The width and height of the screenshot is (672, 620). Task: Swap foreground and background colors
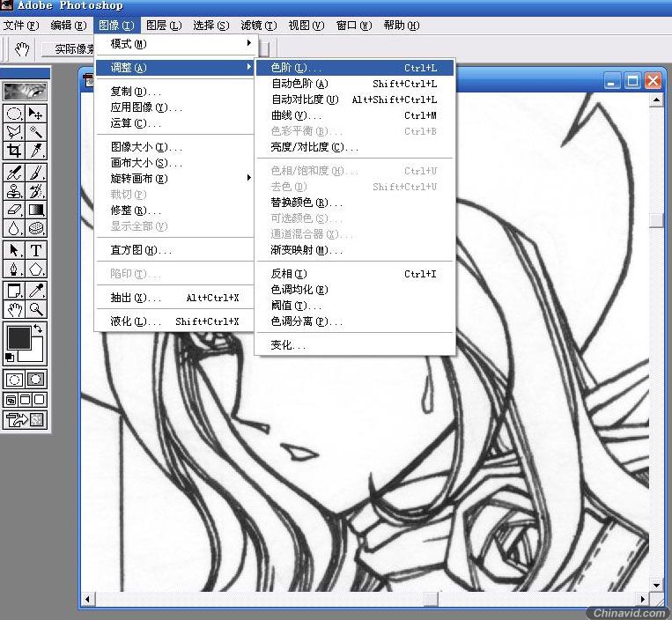click(x=38, y=329)
